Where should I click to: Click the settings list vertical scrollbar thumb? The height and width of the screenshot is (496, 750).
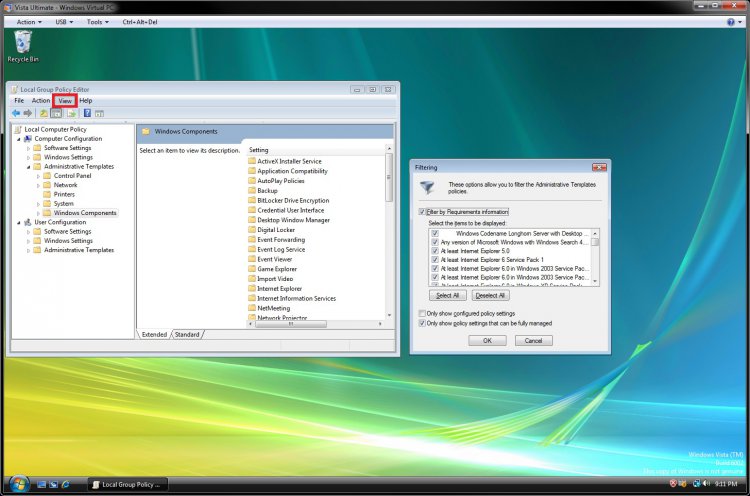coord(389,177)
